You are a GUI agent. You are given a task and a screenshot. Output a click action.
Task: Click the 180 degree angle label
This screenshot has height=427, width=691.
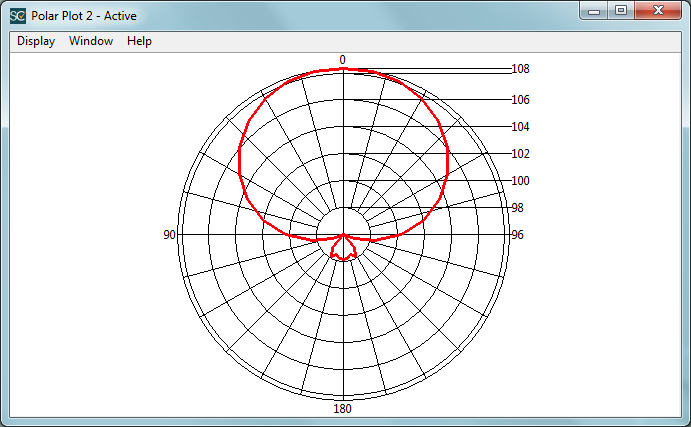click(342, 408)
